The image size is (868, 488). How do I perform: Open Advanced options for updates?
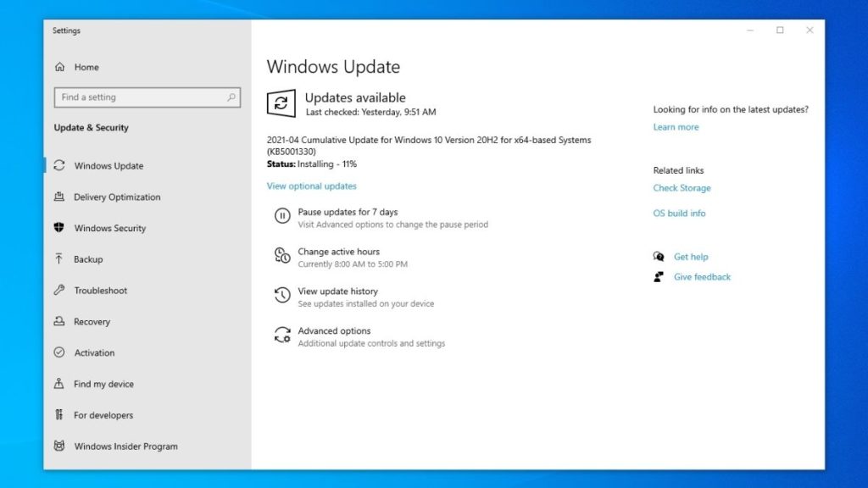pos(333,330)
